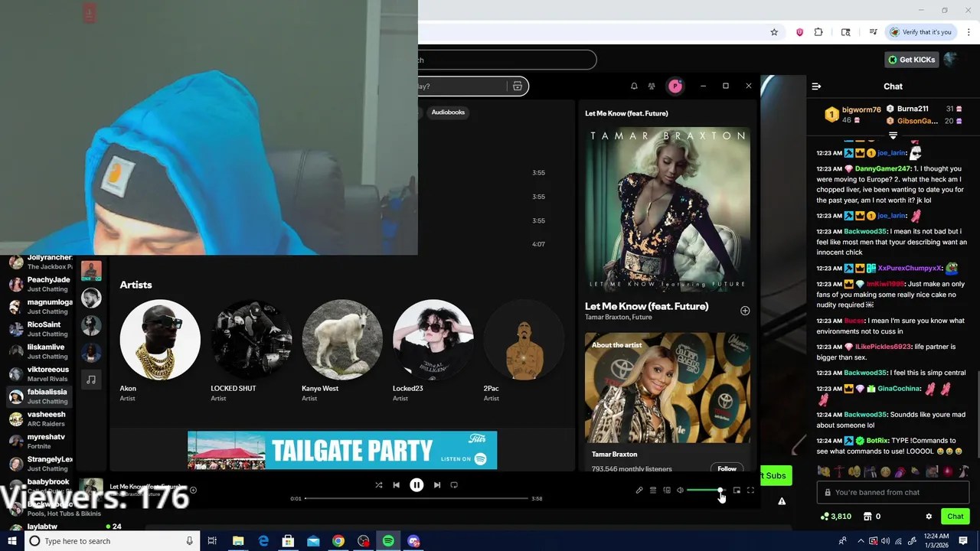Open the Tailgate Party ad banner
980x551 pixels.
click(342, 450)
